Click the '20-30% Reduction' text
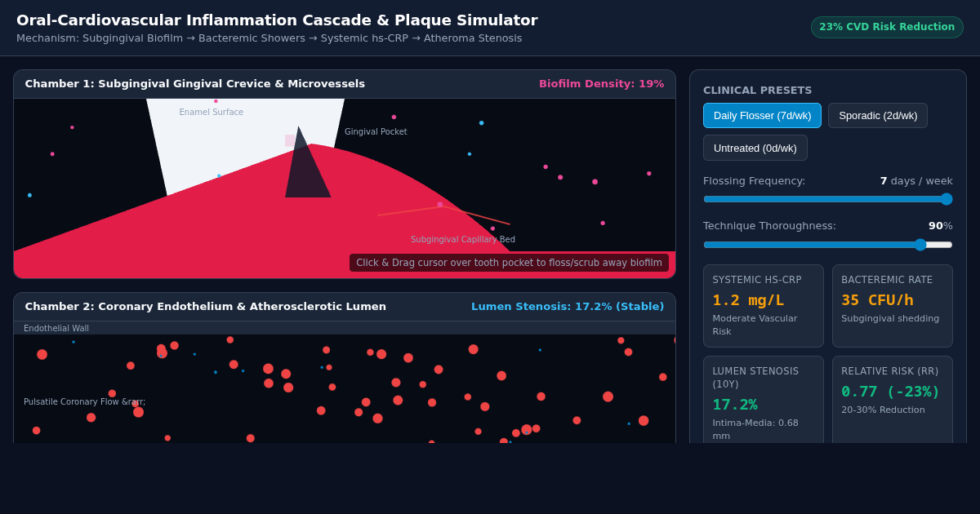 pos(884,410)
